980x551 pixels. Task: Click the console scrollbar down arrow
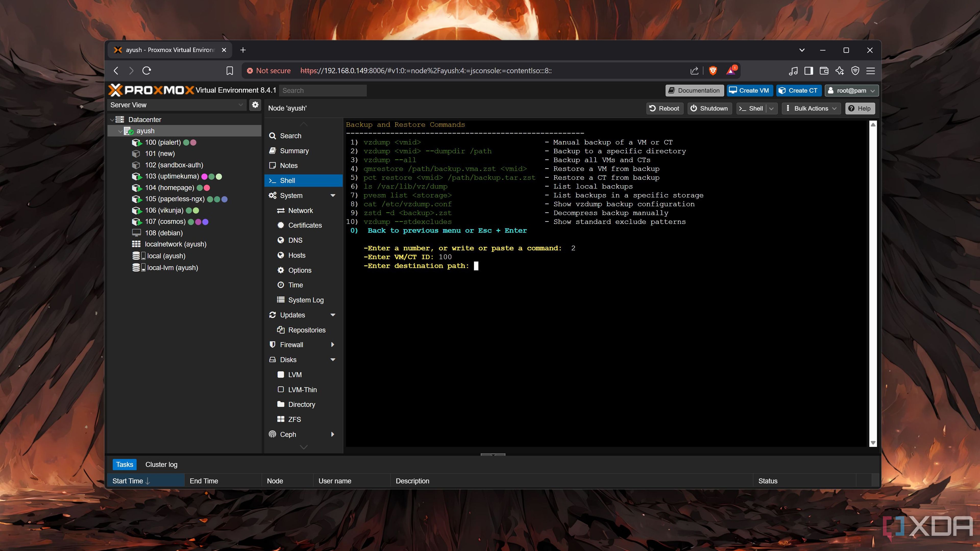[873, 443]
